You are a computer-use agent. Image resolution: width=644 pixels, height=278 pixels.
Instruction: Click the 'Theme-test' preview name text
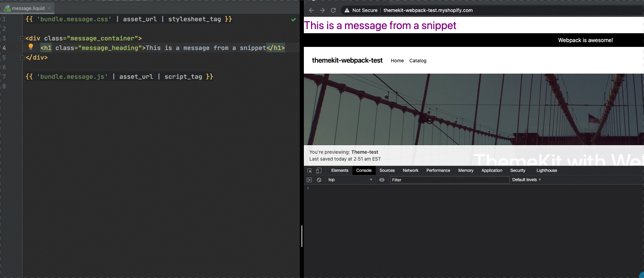(x=365, y=152)
